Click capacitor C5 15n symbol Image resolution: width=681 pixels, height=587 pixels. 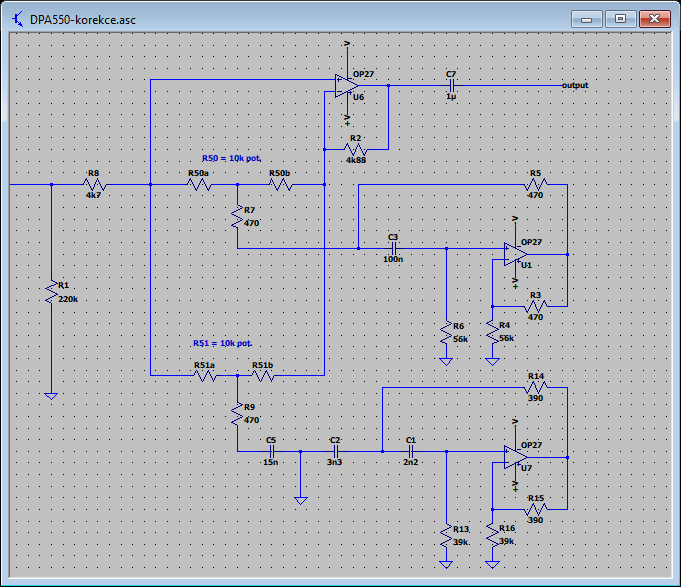pos(271,452)
